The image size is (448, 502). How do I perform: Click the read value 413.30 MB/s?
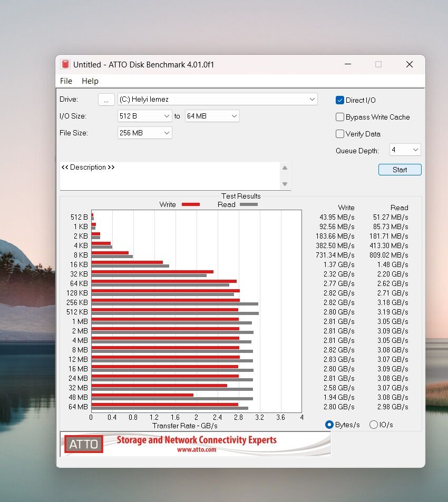pyautogui.click(x=389, y=245)
